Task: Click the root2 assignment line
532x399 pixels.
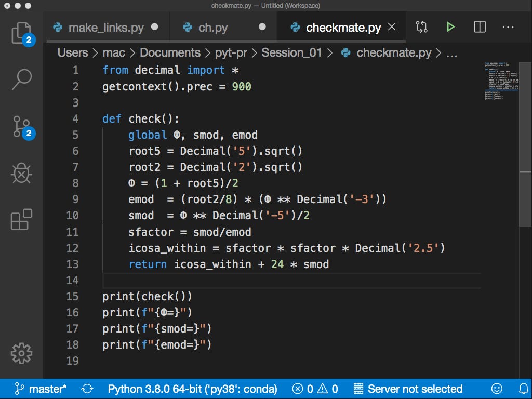Action: (x=215, y=167)
